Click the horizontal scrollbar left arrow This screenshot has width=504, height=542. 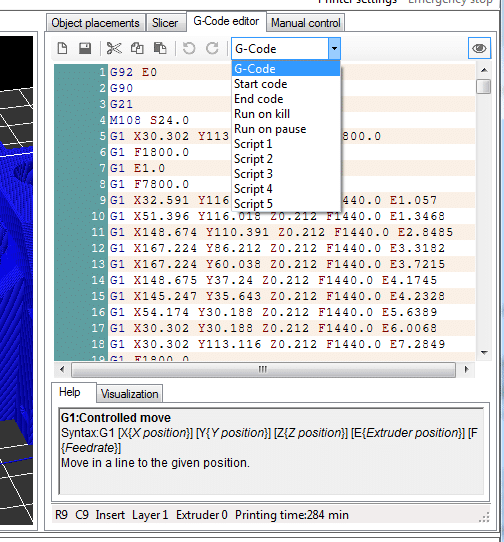tap(62, 370)
